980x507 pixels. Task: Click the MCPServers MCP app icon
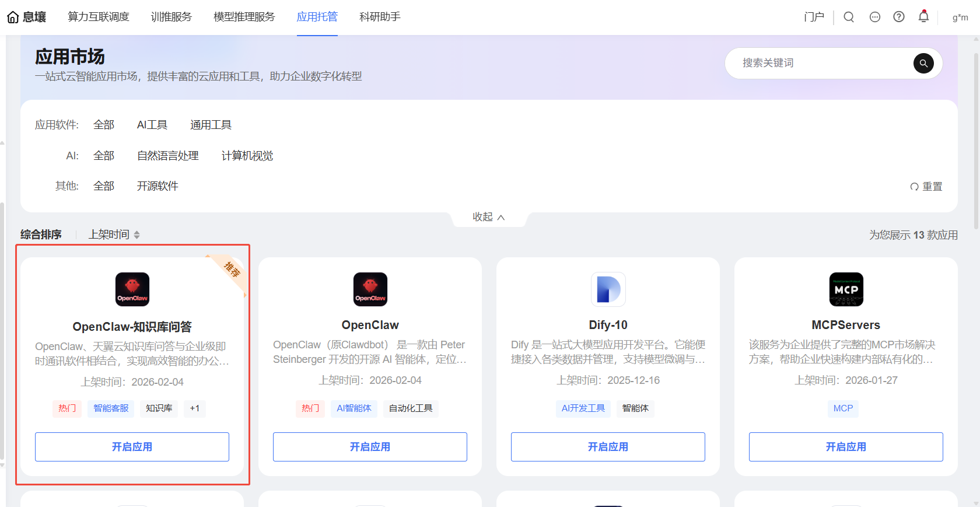[x=846, y=289]
